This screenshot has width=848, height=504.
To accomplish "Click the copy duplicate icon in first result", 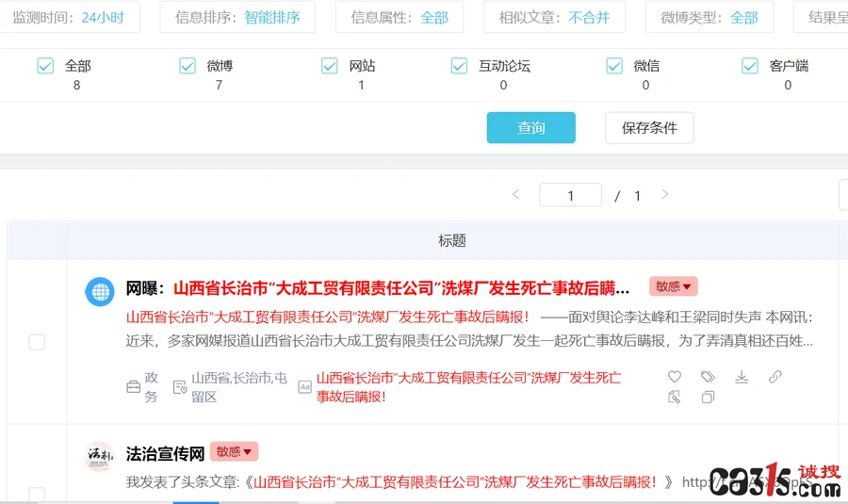I will coord(708,398).
